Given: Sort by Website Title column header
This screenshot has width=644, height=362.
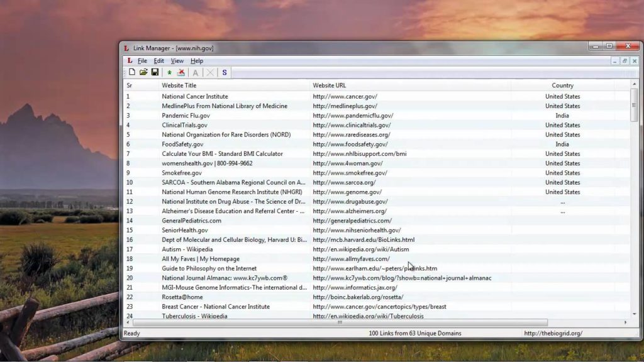Looking at the screenshot, I should [234, 85].
